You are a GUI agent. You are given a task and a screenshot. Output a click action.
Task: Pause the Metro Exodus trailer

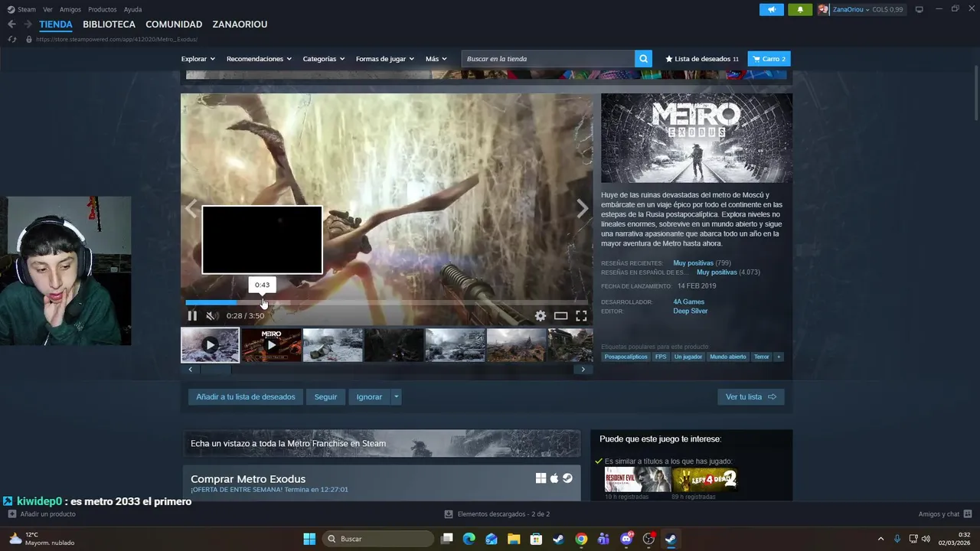click(x=192, y=315)
